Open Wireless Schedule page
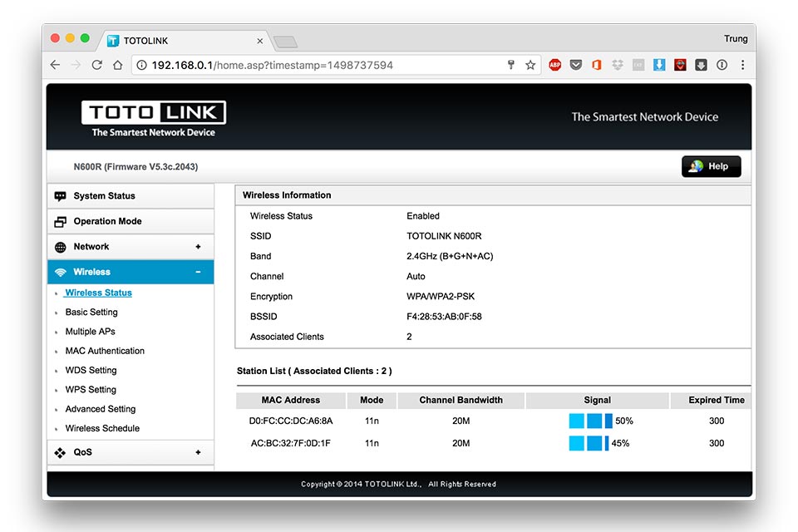 102,428
